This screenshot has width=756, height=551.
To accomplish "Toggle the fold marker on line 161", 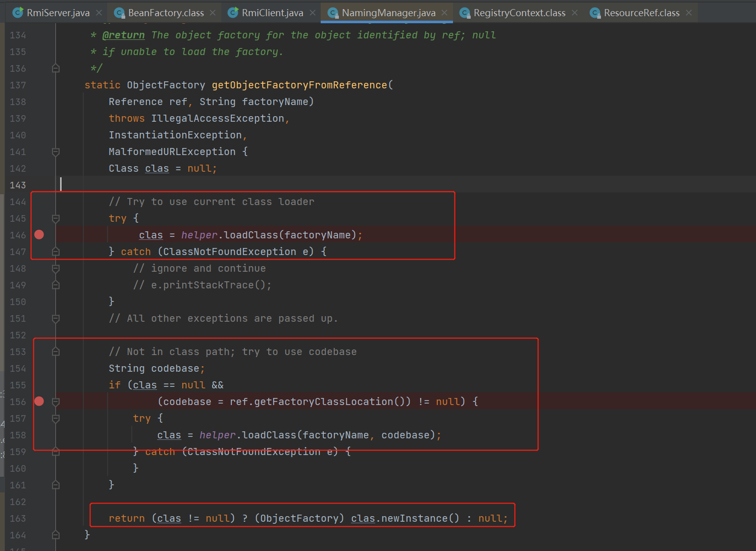I will 56,485.
